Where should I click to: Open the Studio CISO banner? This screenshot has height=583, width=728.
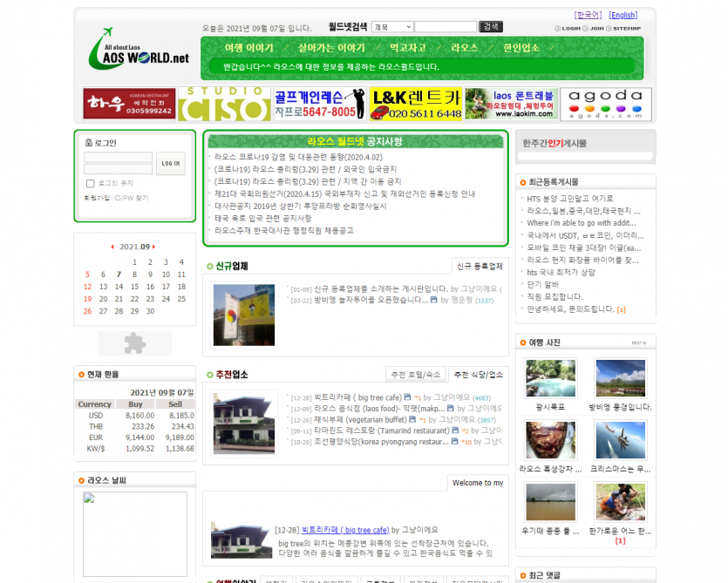(224, 104)
